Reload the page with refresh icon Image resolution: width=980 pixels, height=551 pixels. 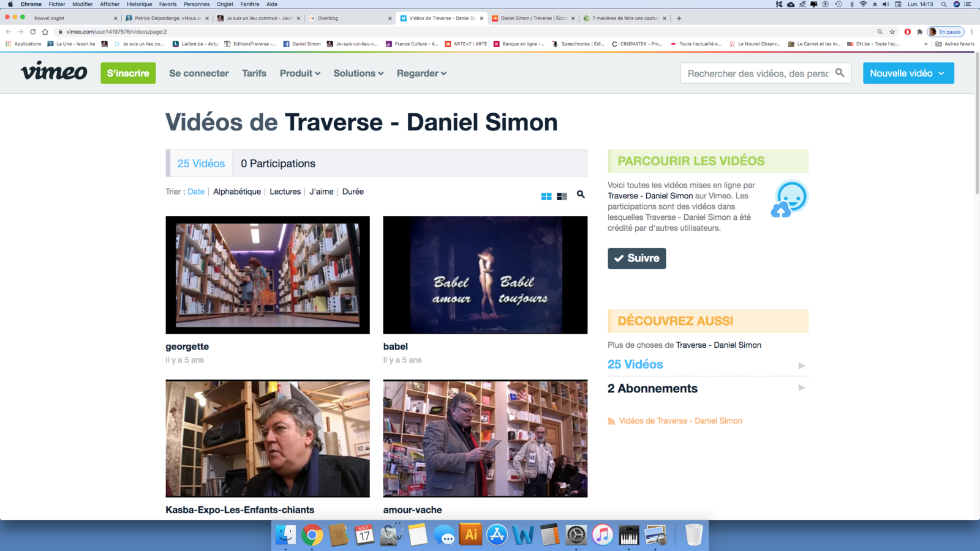point(32,32)
